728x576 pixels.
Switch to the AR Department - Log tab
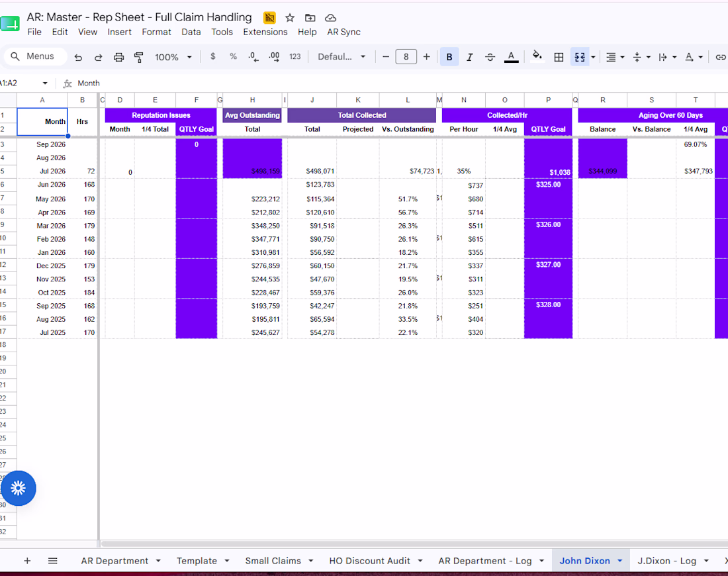coord(485,561)
